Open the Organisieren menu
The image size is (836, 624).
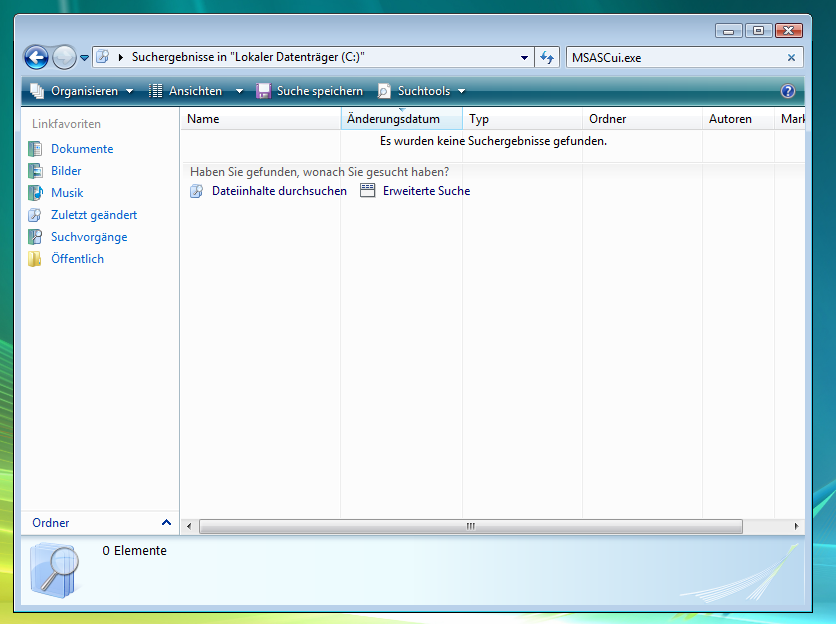tap(82, 91)
